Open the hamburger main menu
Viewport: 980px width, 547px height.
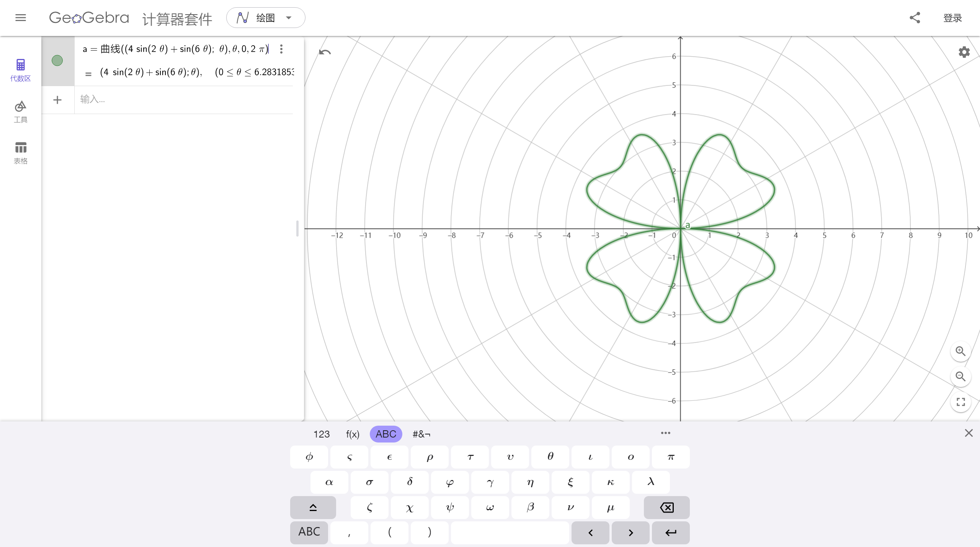click(21, 18)
